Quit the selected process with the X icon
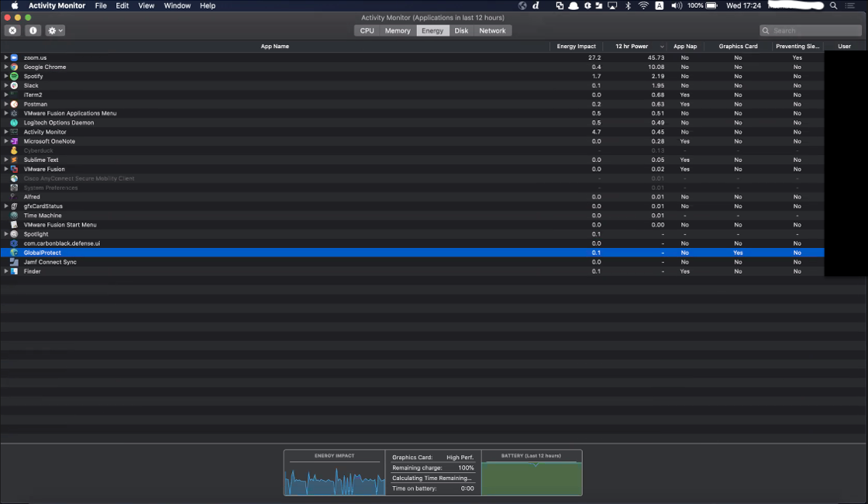The image size is (868, 504). click(x=12, y=30)
